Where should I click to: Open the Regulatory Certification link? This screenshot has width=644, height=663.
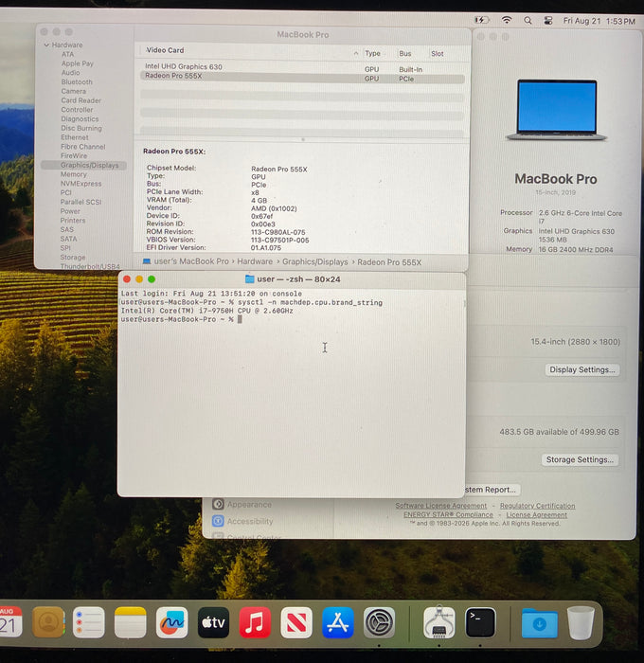537,506
